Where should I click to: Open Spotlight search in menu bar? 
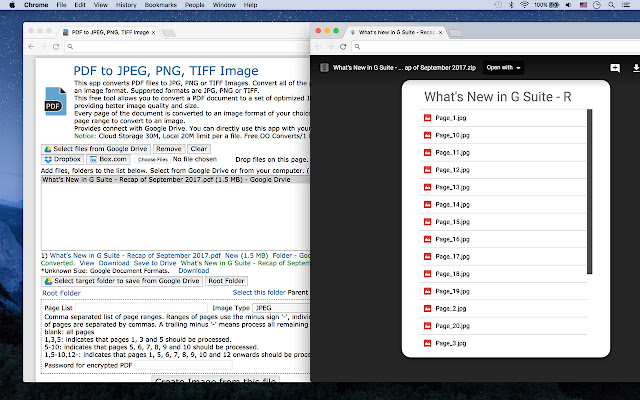pos(611,5)
